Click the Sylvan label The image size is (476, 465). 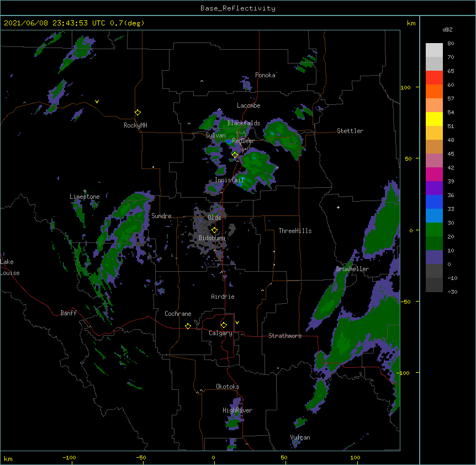tap(215, 135)
